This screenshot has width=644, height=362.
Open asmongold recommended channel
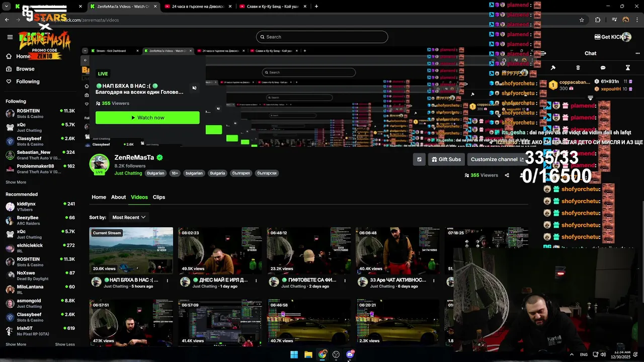pos(40,303)
